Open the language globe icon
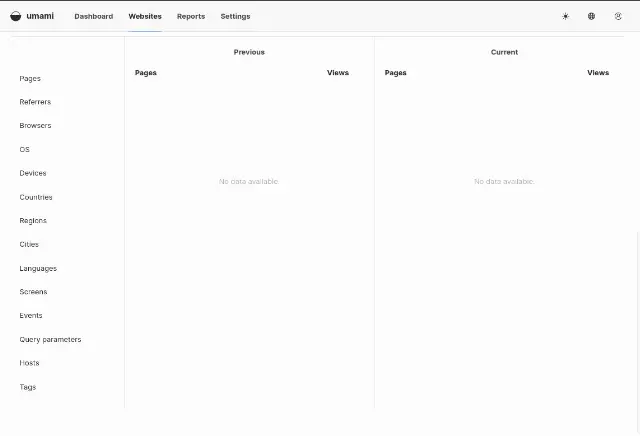This screenshot has width=640, height=436. point(591,16)
